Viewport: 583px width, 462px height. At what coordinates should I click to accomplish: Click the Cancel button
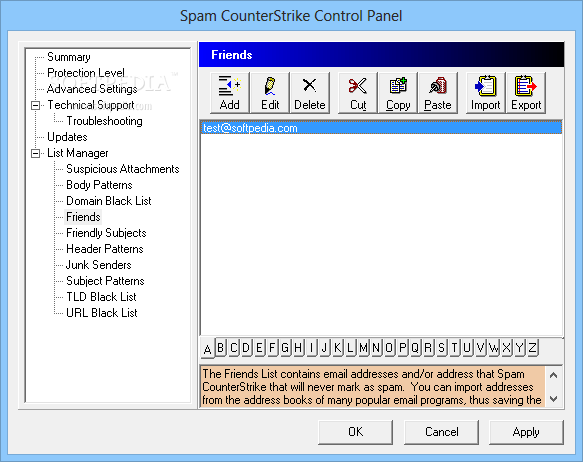441,432
